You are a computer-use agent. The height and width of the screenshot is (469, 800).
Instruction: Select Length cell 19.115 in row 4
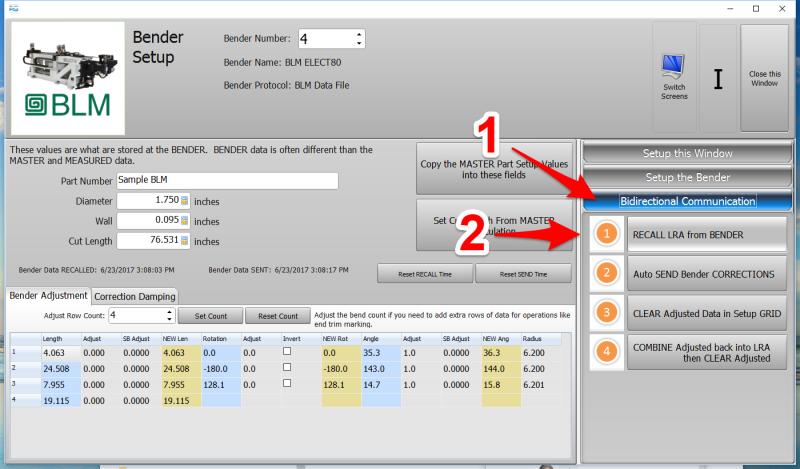(x=61, y=401)
